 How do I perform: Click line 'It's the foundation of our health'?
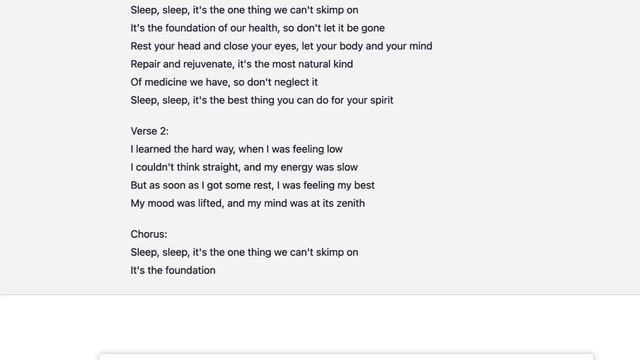[258, 28]
